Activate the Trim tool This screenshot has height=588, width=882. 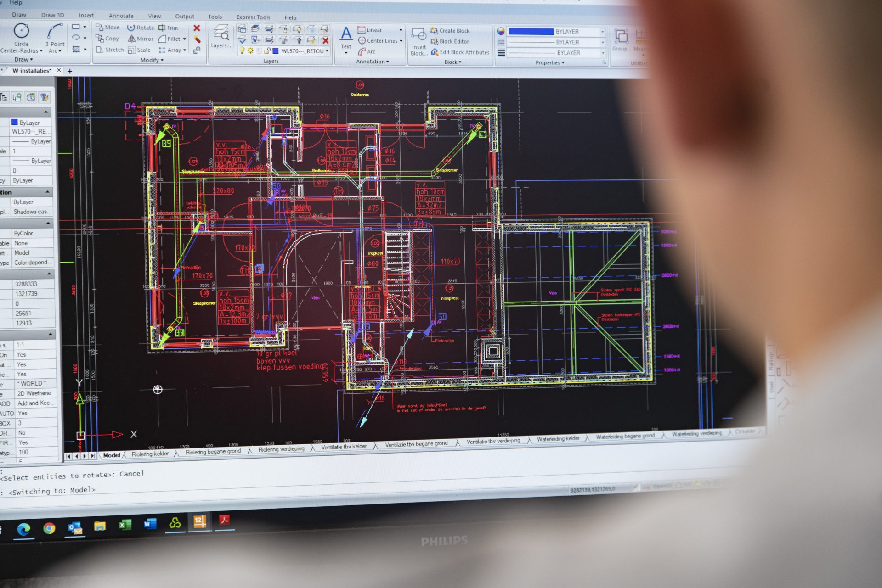168,28
